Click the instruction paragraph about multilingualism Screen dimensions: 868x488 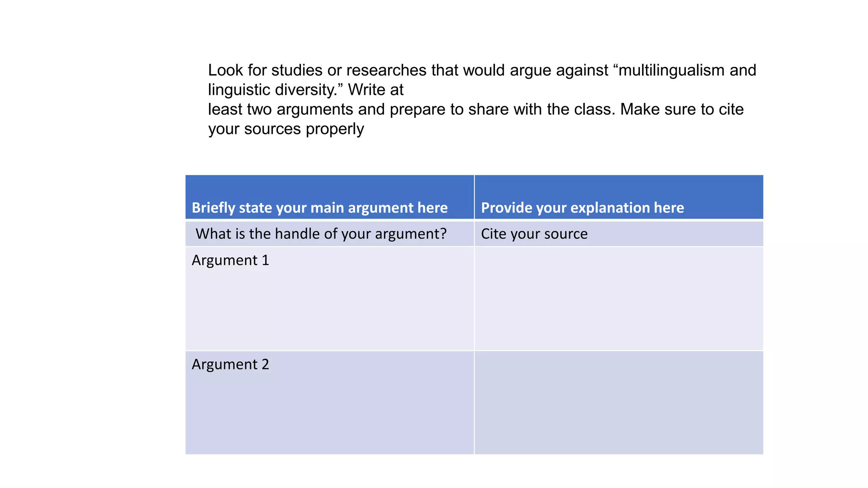pyautogui.click(x=482, y=100)
